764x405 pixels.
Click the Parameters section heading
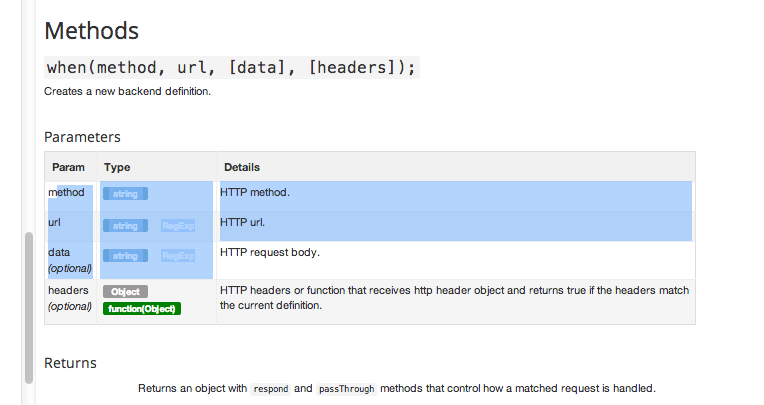point(82,137)
